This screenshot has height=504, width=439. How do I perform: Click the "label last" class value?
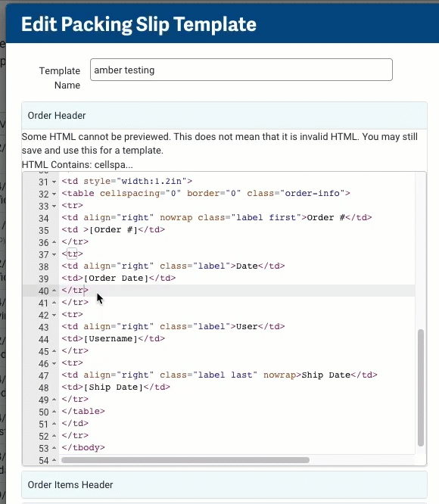point(226,375)
